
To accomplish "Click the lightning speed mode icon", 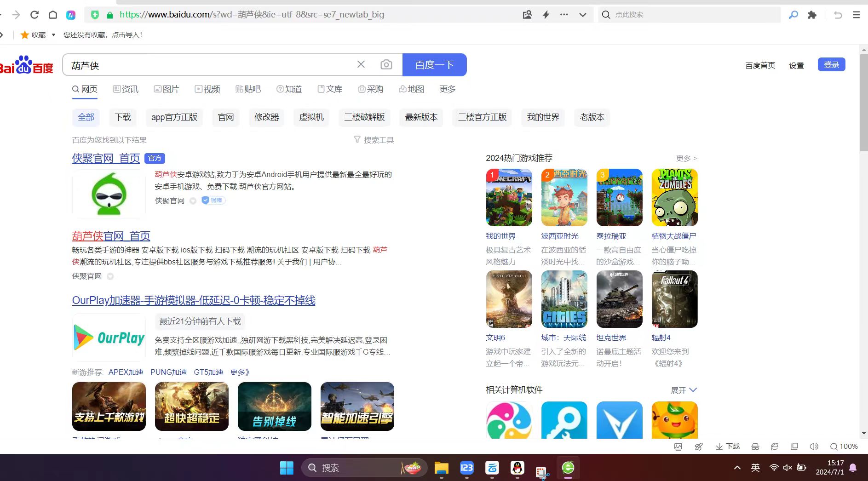I will click(x=546, y=15).
